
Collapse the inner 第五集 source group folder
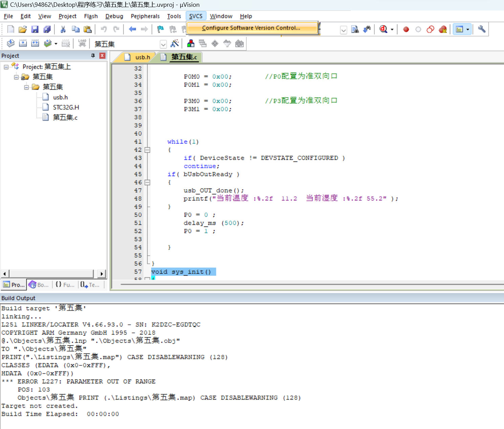click(26, 87)
